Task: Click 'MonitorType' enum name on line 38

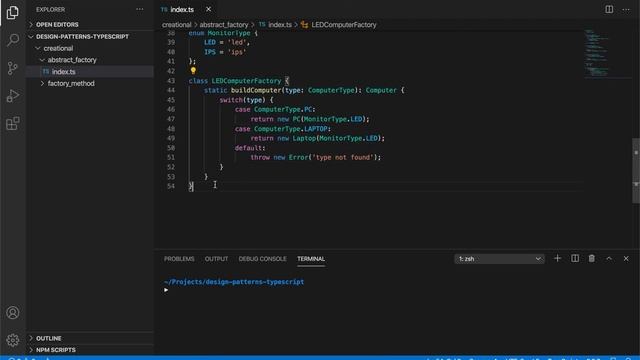Action: pos(229,33)
